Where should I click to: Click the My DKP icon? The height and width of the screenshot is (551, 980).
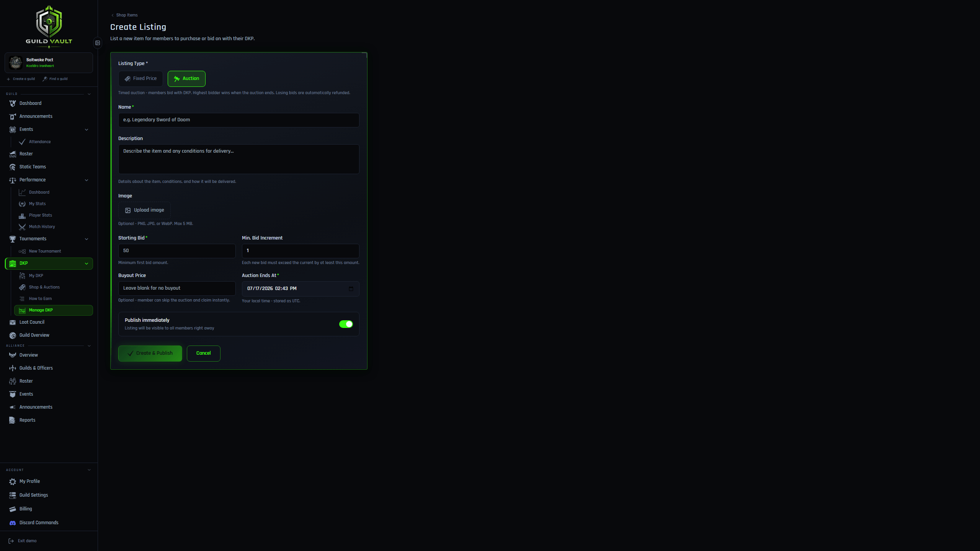[22, 276]
